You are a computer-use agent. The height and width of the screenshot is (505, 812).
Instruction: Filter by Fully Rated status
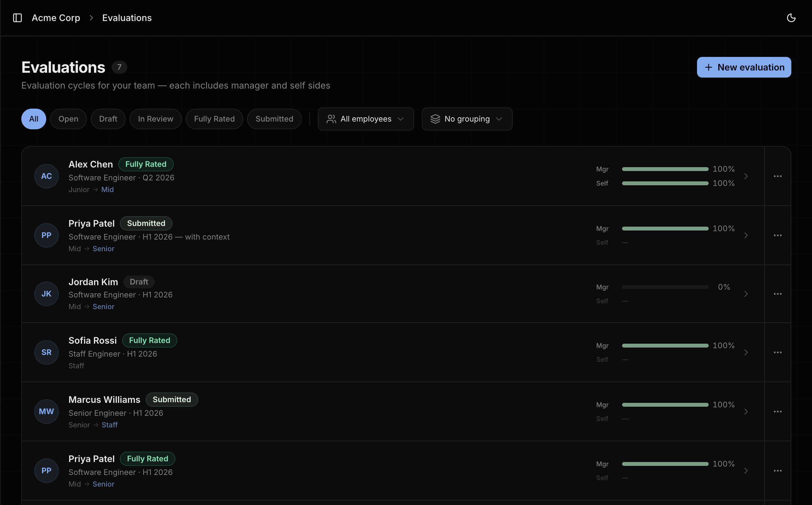click(214, 119)
